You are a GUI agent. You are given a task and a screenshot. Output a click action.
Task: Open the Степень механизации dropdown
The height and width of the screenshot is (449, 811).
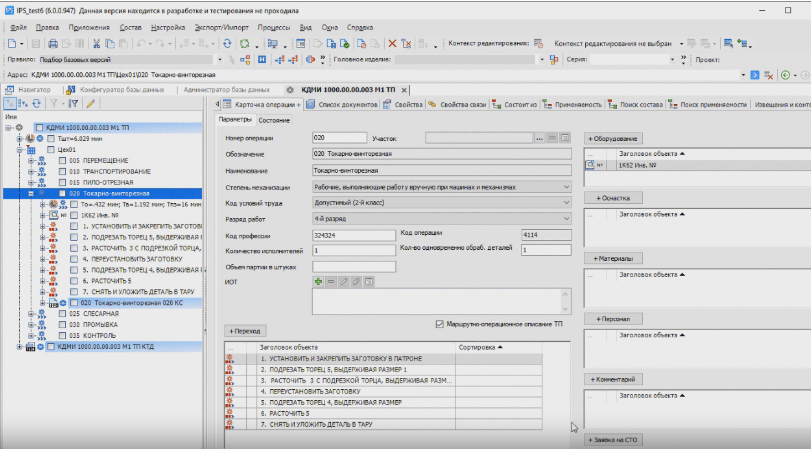pos(566,186)
